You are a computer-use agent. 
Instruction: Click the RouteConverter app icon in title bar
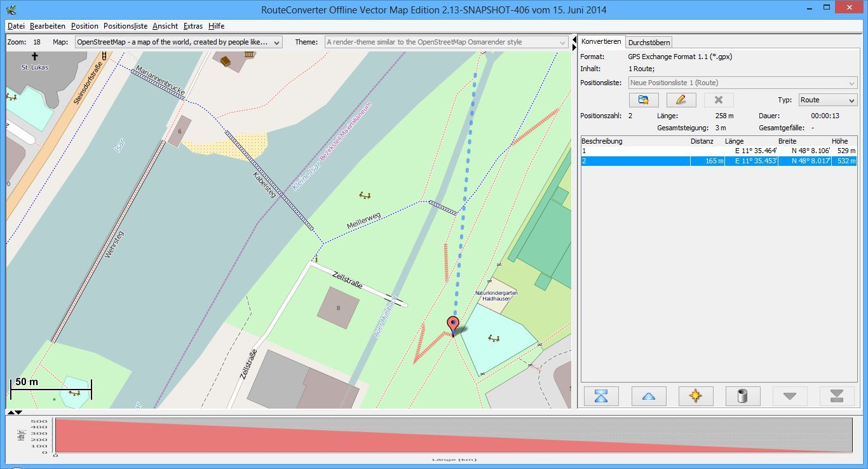pos(9,10)
